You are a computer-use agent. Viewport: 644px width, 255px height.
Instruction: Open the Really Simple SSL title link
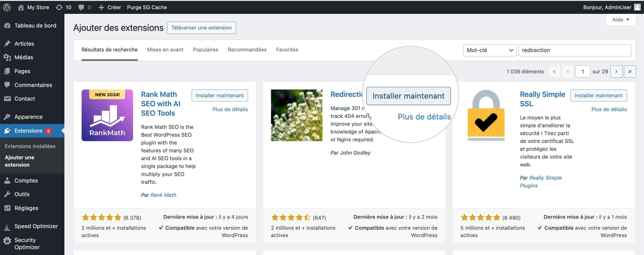pyautogui.click(x=542, y=99)
